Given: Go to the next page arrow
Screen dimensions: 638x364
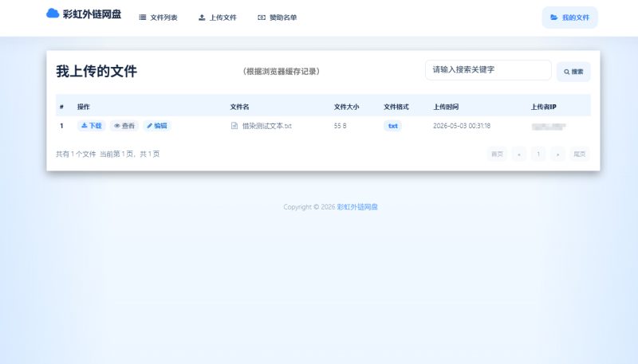Looking at the screenshot, I should click(557, 154).
